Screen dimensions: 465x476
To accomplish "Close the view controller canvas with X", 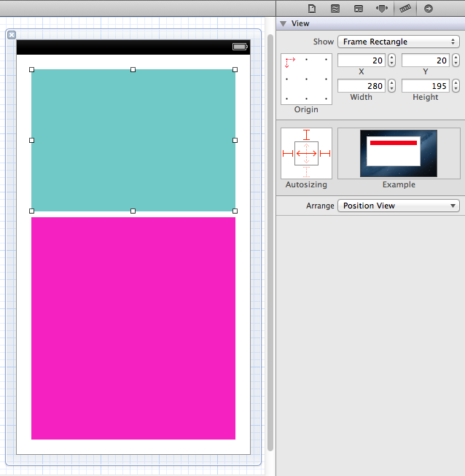I will pos(12,35).
